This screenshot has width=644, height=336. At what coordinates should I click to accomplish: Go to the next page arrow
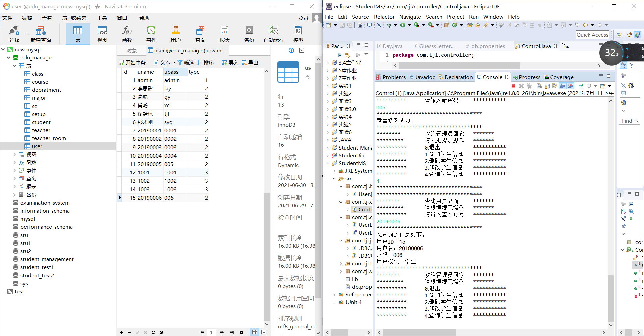click(x=222, y=332)
